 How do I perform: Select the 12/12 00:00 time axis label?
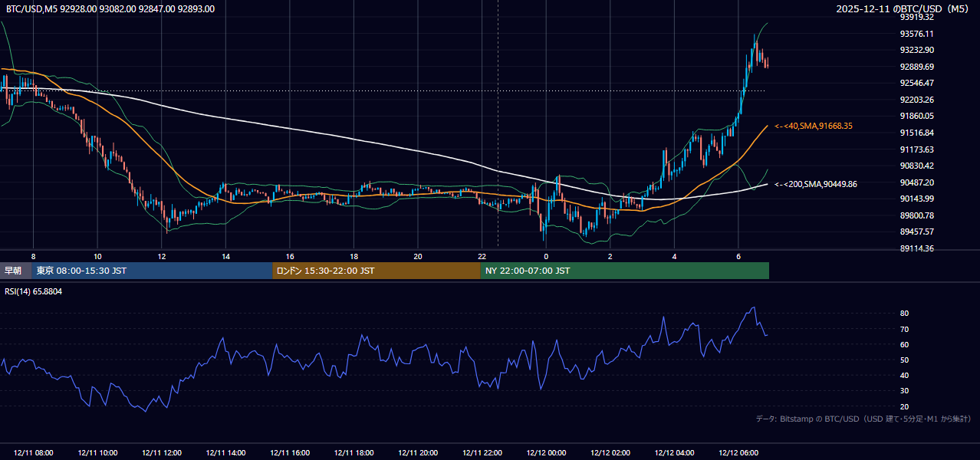click(546, 453)
